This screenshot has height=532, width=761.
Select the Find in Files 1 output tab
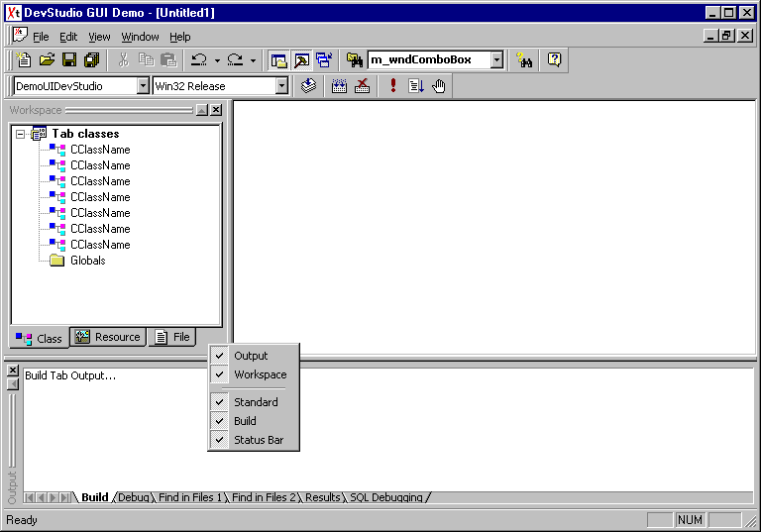click(x=191, y=497)
